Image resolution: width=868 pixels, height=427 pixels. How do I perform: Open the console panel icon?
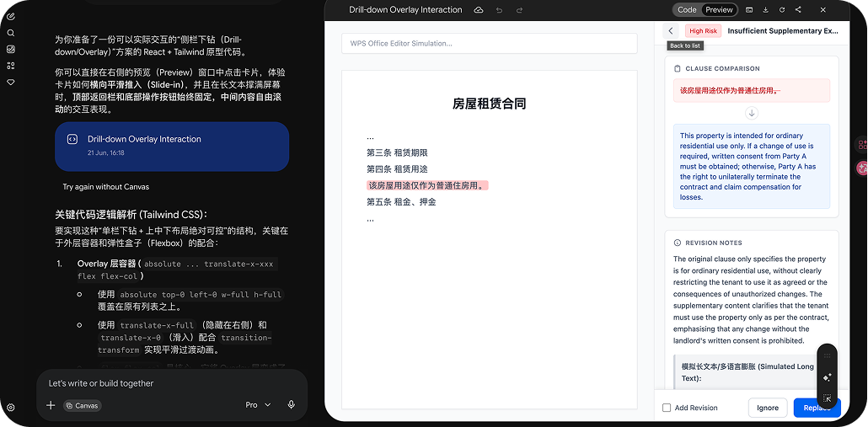coord(749,10)
